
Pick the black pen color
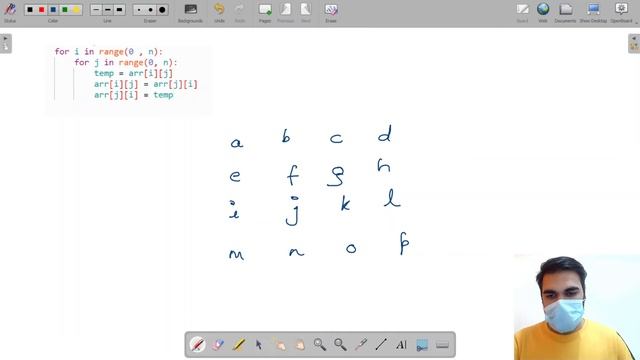click(30, 9)
